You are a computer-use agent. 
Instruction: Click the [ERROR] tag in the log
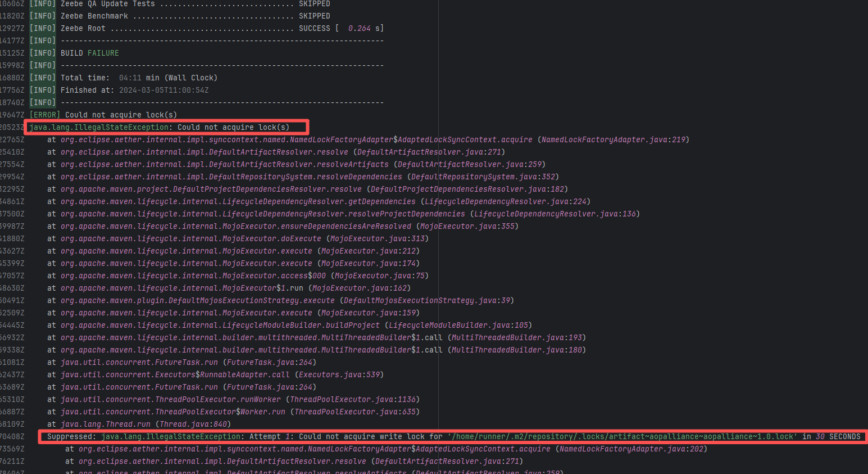pyautogui.click(x=44, y=115)
